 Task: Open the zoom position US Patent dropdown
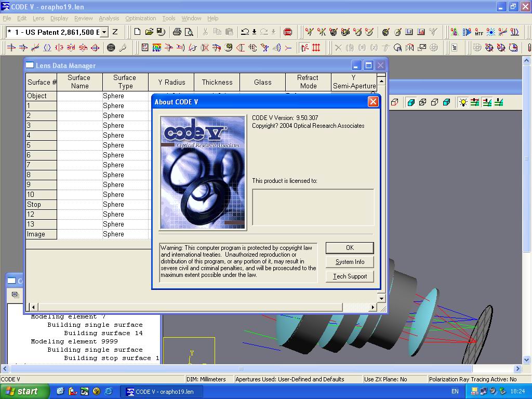[104, 32]
